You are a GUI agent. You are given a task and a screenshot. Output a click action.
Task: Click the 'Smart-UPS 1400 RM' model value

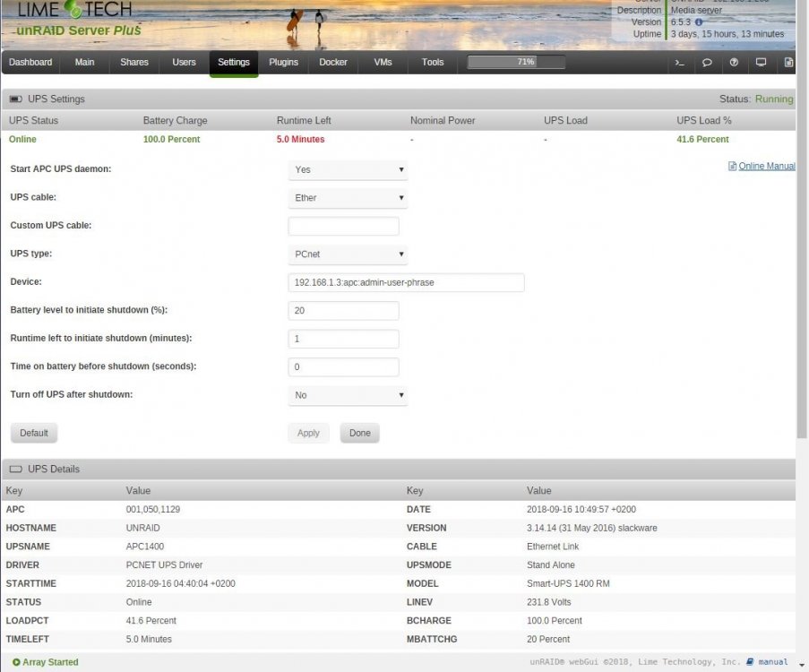click(x=568, y=583)
